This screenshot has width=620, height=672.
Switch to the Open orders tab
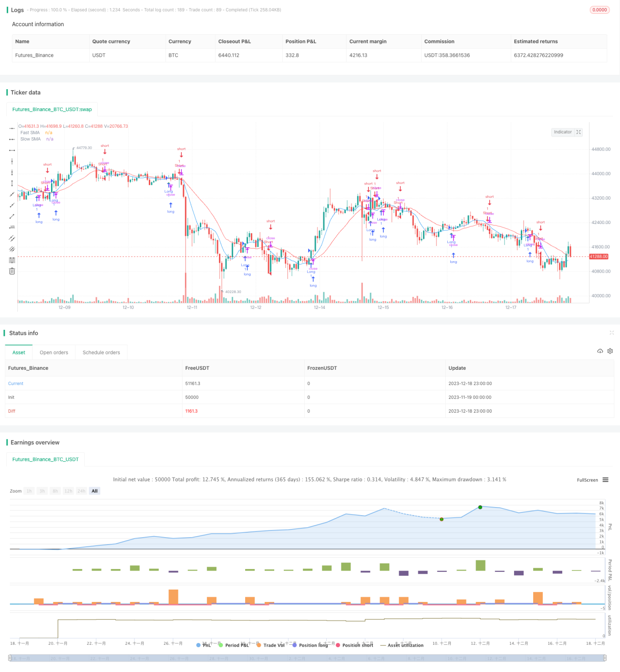click(54, 353)
